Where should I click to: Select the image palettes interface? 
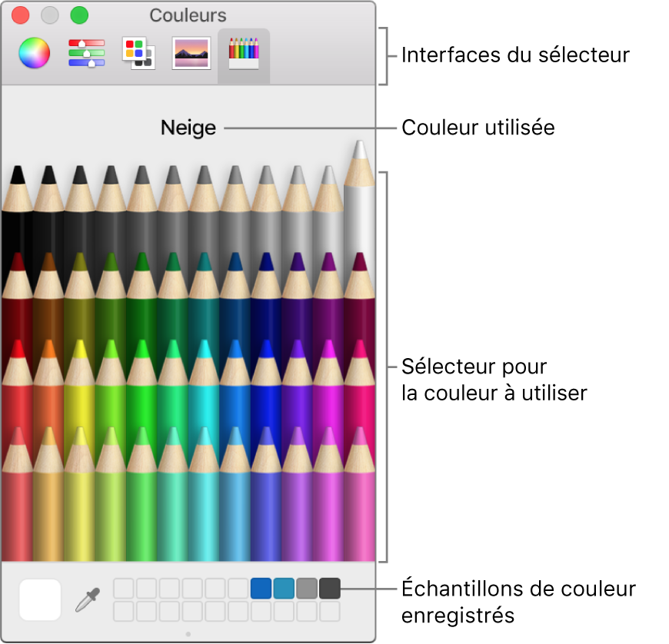(x=189, y=54)
